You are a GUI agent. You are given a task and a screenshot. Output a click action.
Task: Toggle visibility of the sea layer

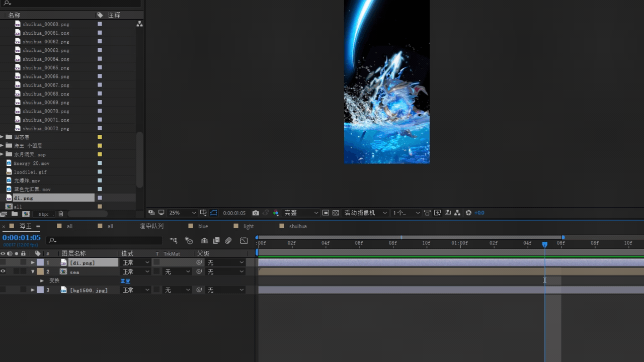coord(3,271)
